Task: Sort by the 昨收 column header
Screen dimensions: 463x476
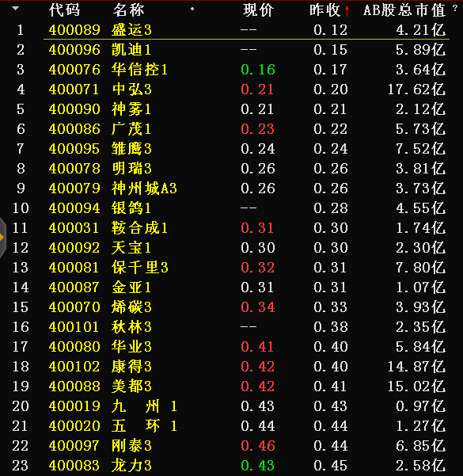Action: [x=325, y=10]
